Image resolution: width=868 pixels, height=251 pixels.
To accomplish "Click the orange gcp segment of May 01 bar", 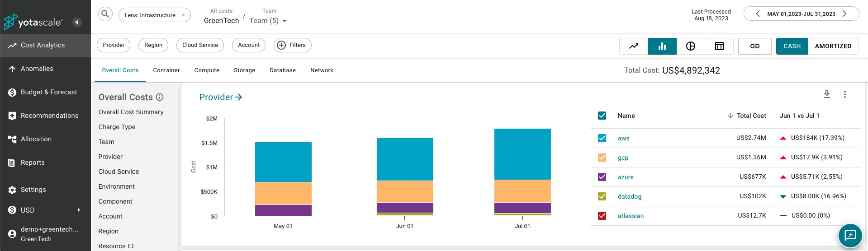I will tap(283, 193).
